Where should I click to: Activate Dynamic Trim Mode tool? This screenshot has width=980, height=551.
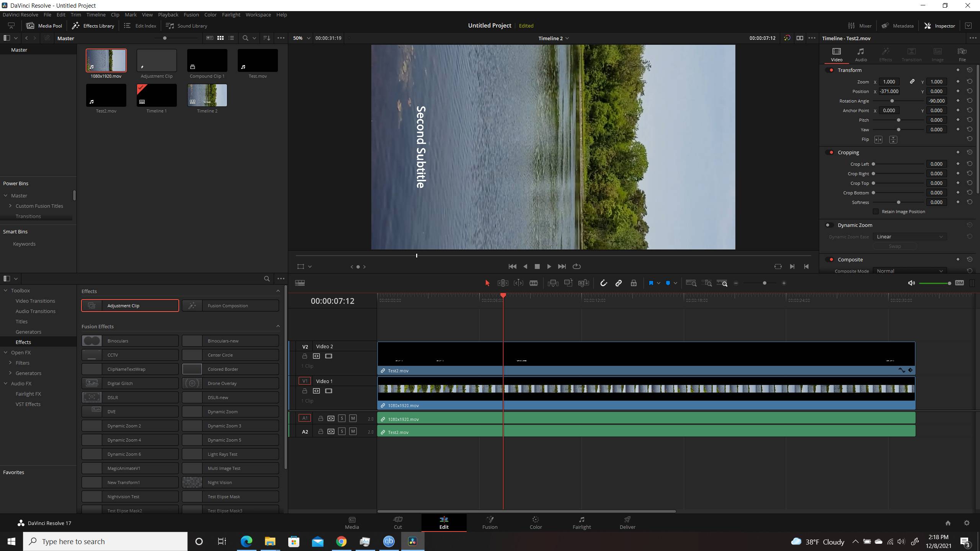pyautogui.click(x=518, y=283)
